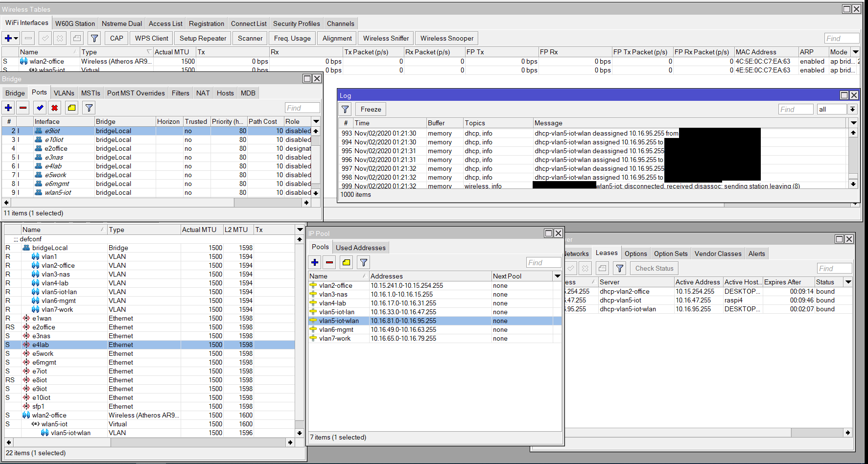Screen dimensions: 868x464
Task: Sort Bridge Ports by Path Cost column header
Action: tap(265, 121)
